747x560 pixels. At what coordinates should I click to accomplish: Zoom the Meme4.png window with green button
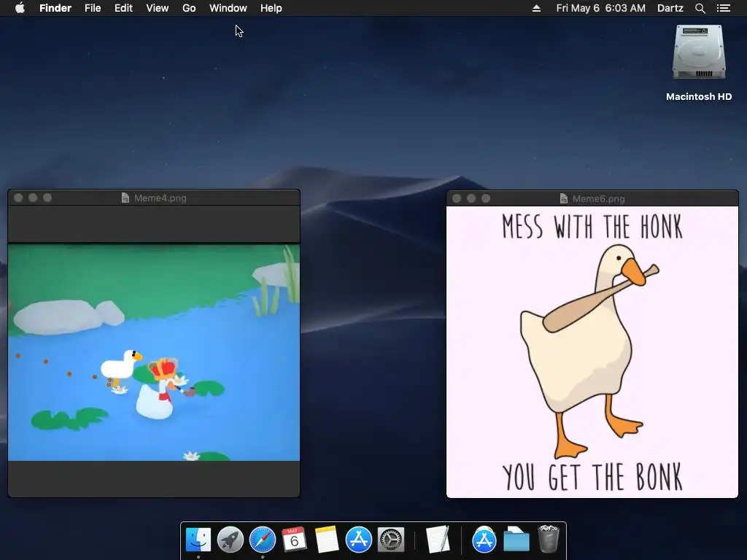[x=47, y=198]
